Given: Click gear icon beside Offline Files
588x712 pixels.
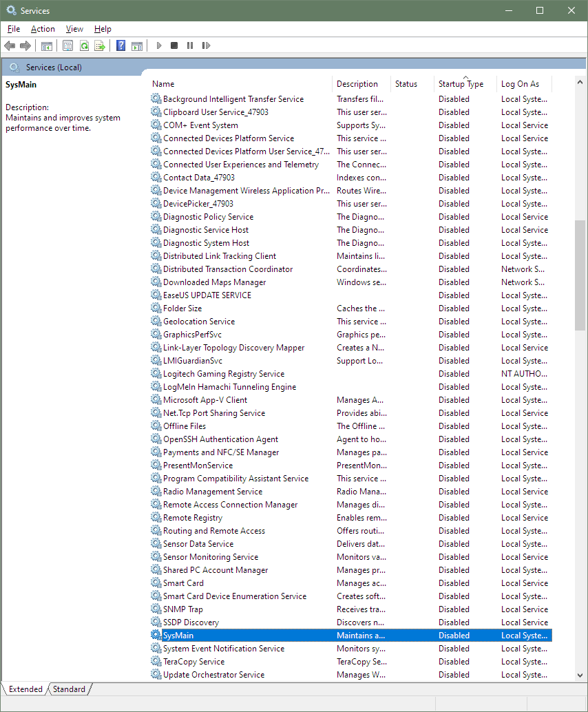Looking at the screenshot, I should click(156, 426).
